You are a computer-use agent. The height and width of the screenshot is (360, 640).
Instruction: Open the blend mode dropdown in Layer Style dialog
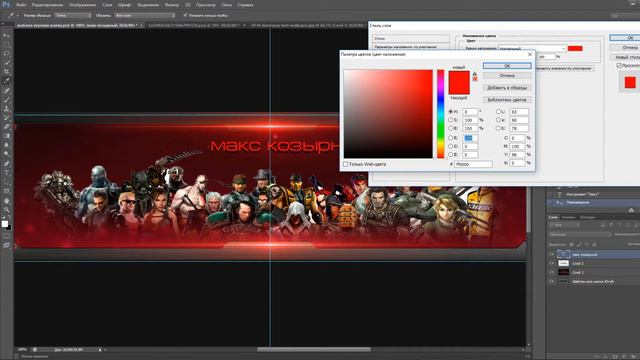(532, 49)
